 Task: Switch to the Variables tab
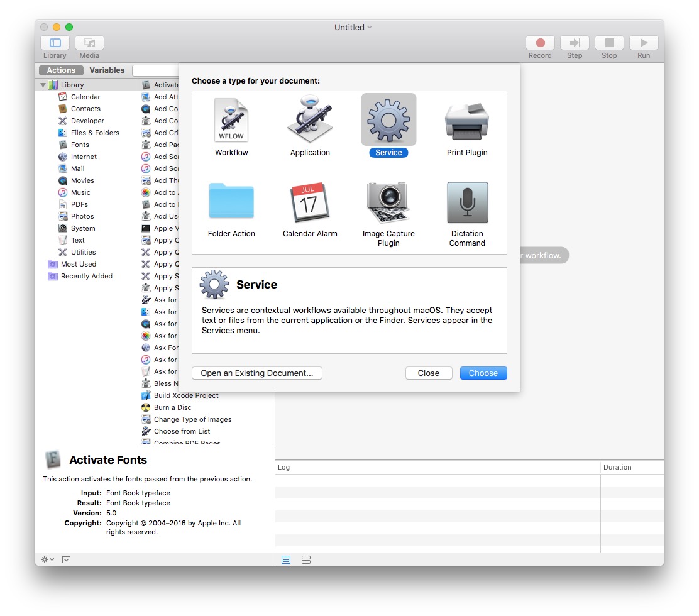pyautogui.click(x=107, y=70)
